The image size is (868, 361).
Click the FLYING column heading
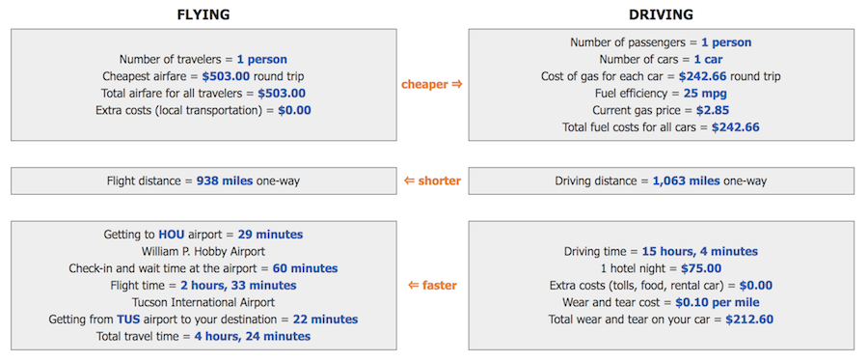coord(203,14)
